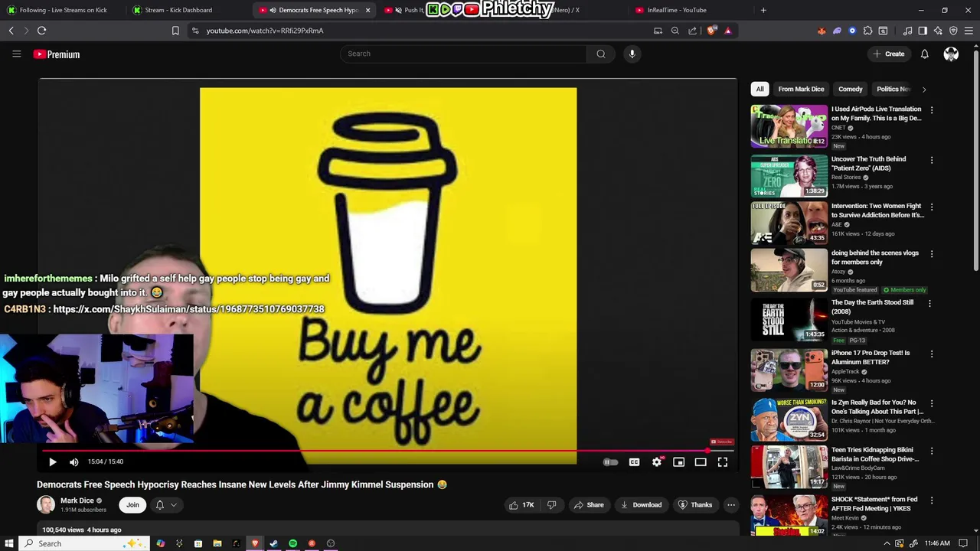Open YouTube notifications bell
Image resolution: width=980 pixels, height=551 pixels.
pos(924,54)
